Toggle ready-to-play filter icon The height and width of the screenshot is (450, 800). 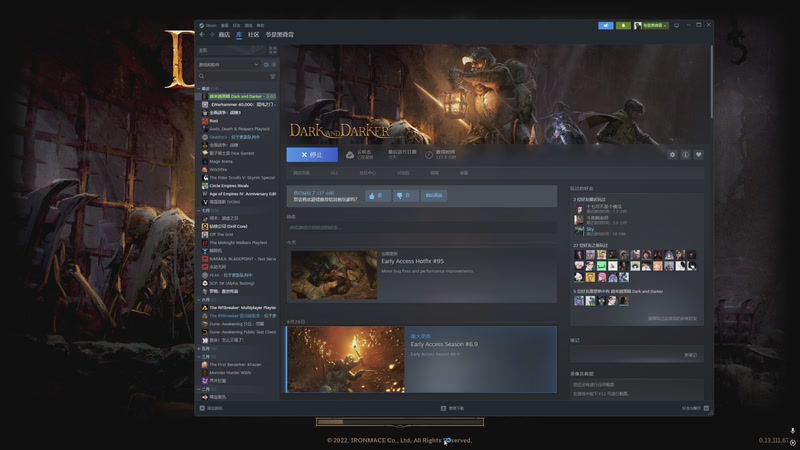point(274,65)
